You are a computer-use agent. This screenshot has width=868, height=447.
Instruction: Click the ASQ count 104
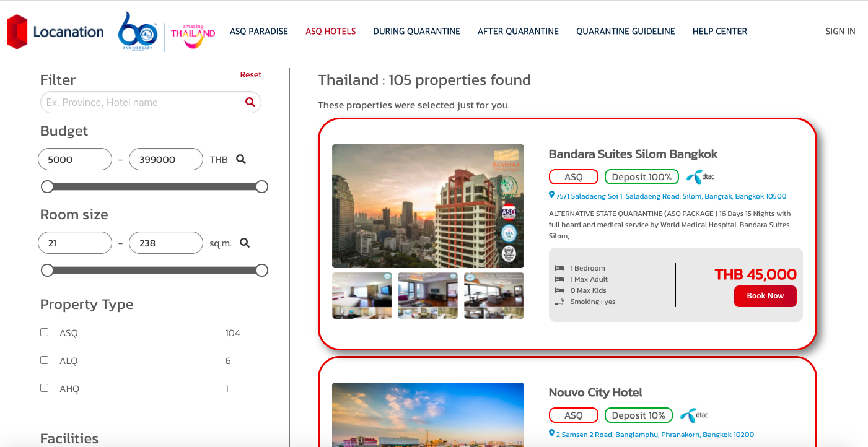point(233,333)
